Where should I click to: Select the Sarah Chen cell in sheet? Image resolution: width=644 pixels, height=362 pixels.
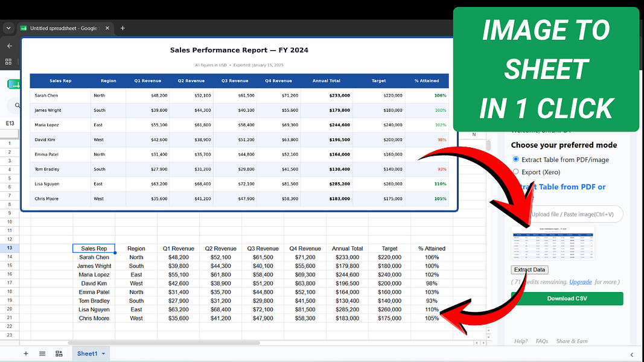click(94, 258)
